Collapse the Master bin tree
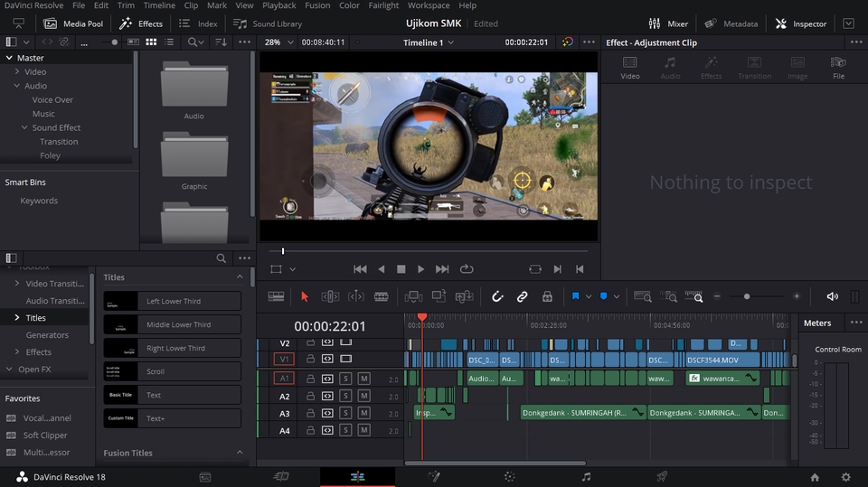 click(x=9, y=58)
